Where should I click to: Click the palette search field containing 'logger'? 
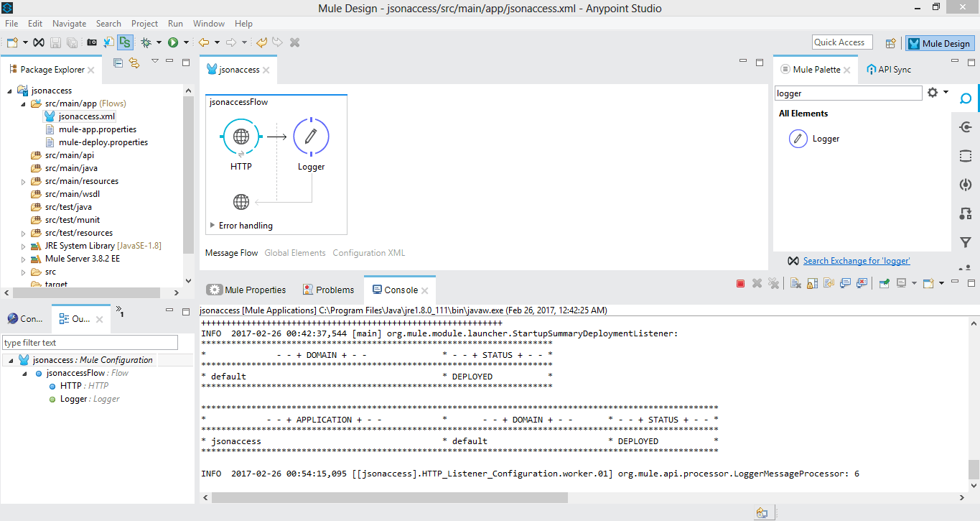tap(848, 93)
